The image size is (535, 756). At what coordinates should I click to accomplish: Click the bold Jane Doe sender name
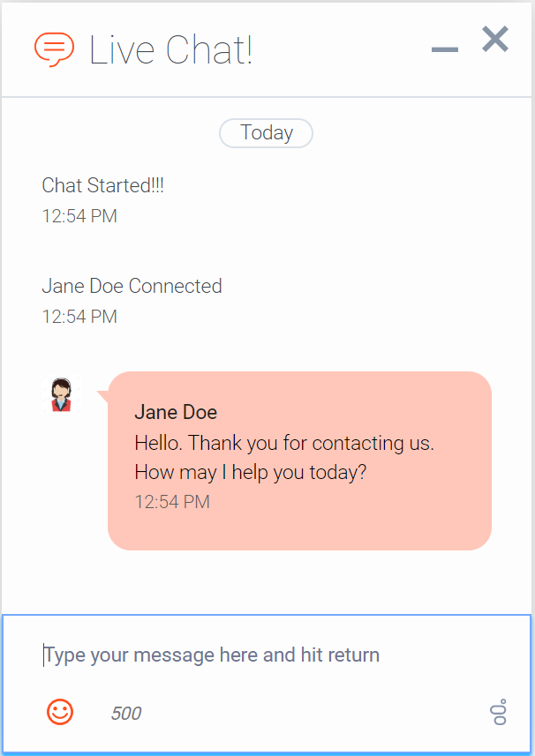[x=176, y=412]
